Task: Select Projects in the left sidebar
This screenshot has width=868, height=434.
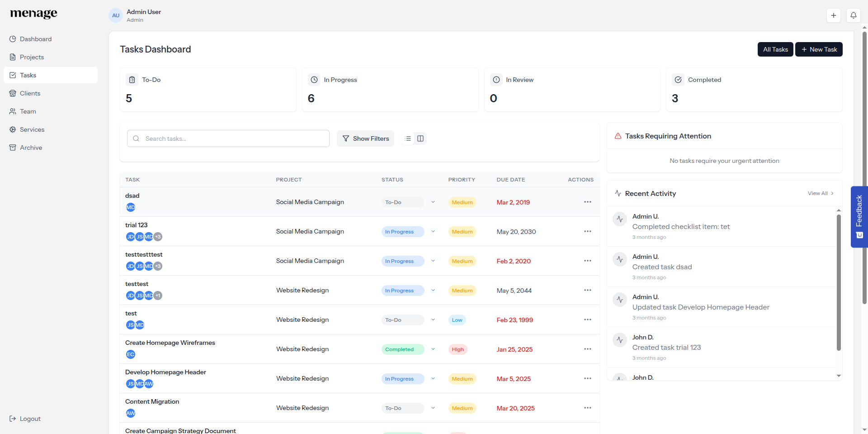Action: (x=32, y=57)
